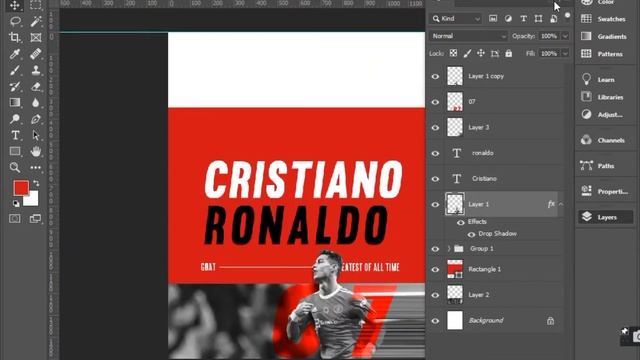Select the Lasso tool

point(15,21)
